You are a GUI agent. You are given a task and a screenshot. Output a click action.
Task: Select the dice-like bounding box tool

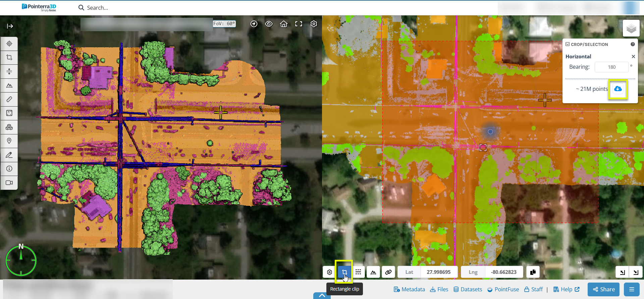tap(9, 113)
